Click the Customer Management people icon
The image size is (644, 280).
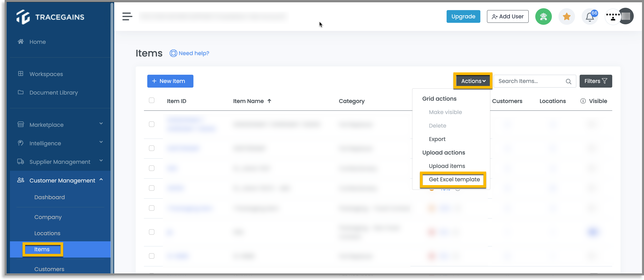coord(21,180)
